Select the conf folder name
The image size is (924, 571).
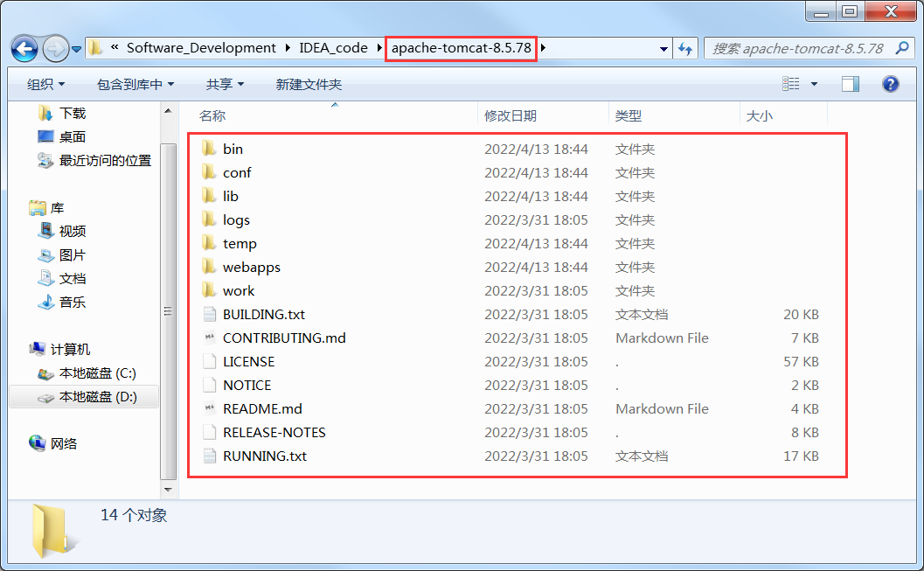point(237,172)
